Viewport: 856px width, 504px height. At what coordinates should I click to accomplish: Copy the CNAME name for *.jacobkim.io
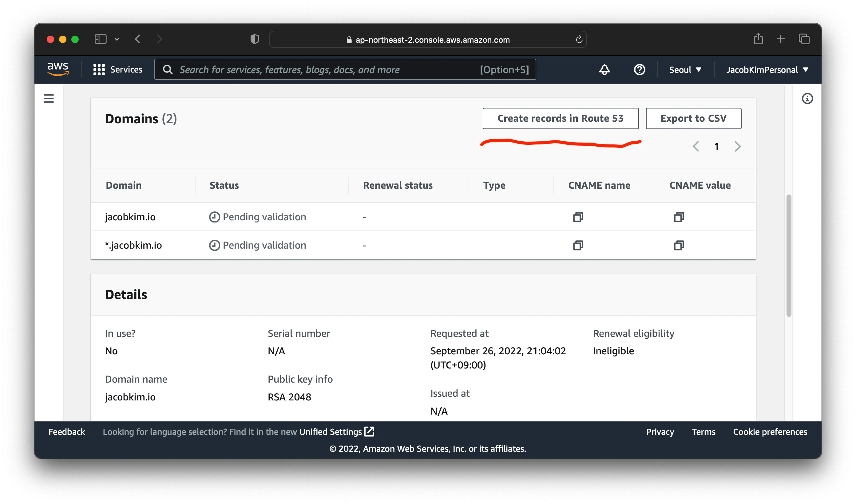[x=578, y=245]
